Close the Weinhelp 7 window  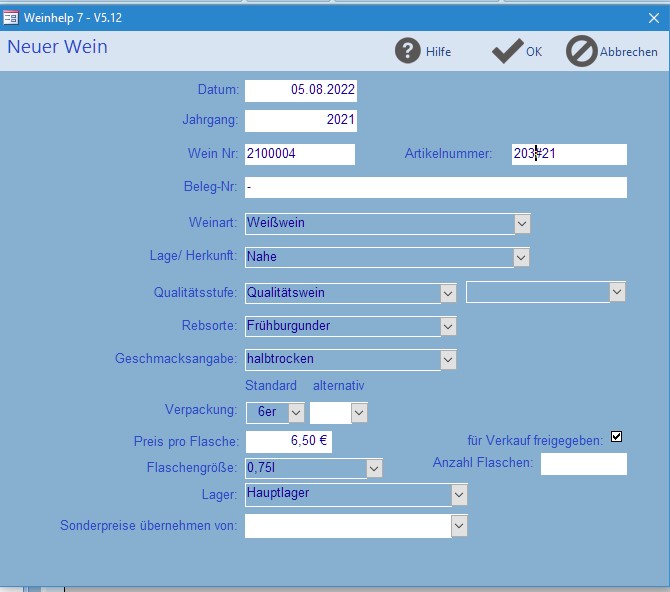point(654,17)
